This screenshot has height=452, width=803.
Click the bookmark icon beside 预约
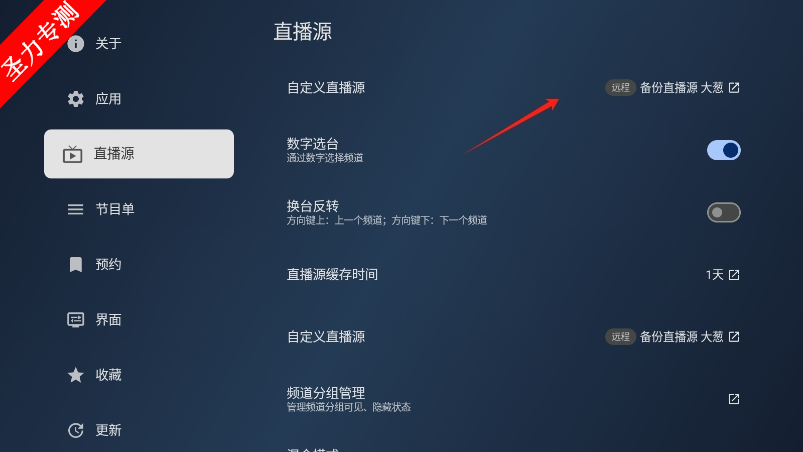[x=76, y=265]
